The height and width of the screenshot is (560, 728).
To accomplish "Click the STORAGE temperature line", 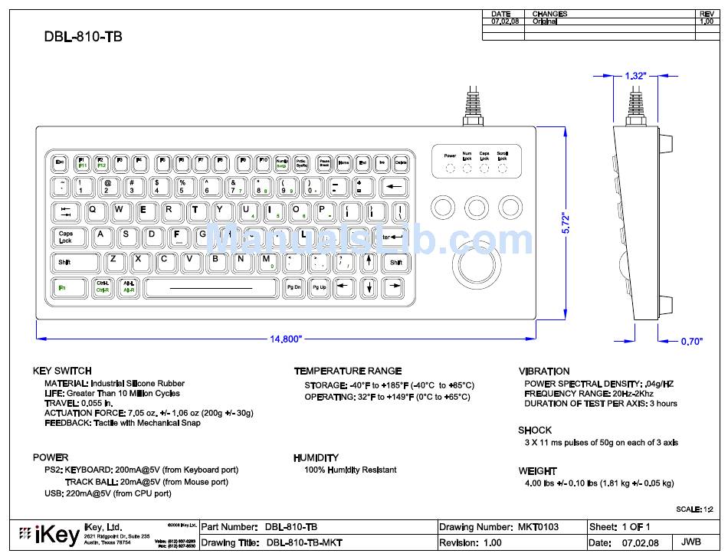I will coord(389,385).
